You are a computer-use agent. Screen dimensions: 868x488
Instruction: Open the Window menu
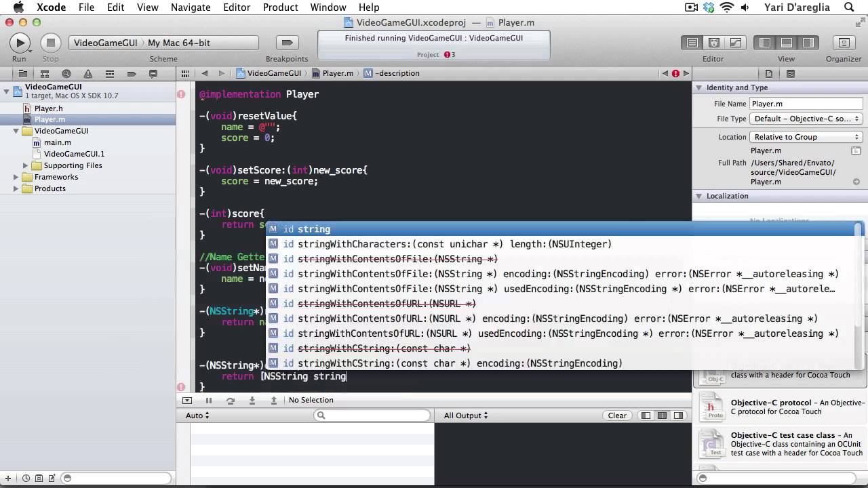pos(328,7)
